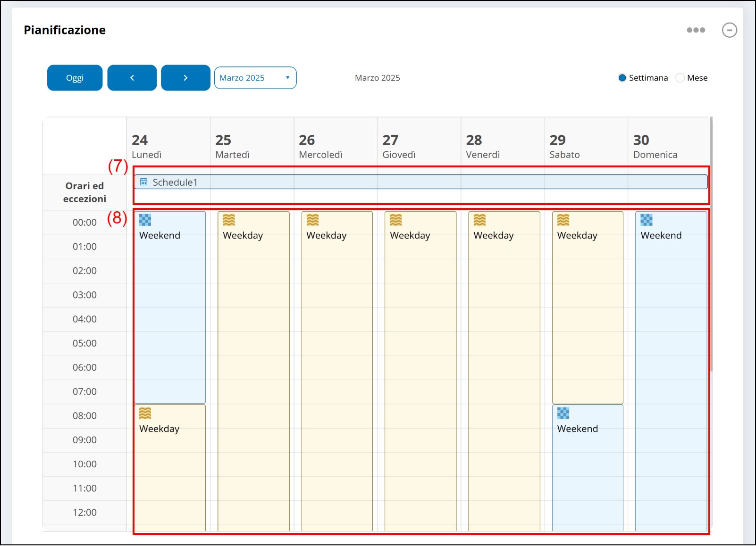Click the Weekend checkered icon on Monday 24
This screenshot has width=756, height=546.
coord(145,220)
